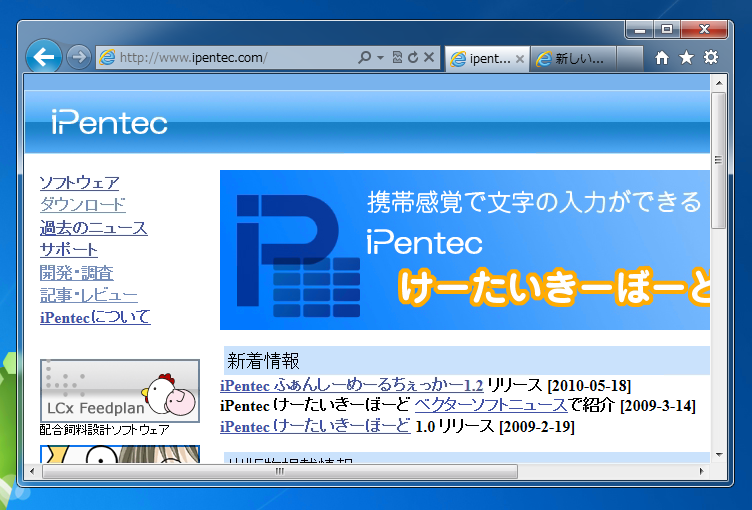
Task: Switch to the 新しい... tab
Action: [x=573, y=59]
